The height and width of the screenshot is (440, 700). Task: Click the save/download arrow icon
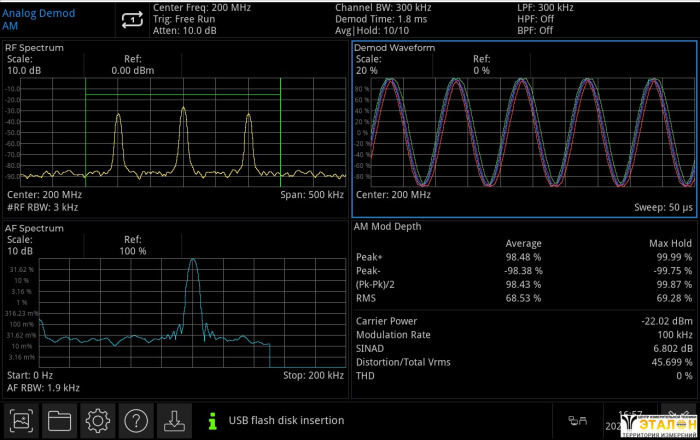pos(174,420)
